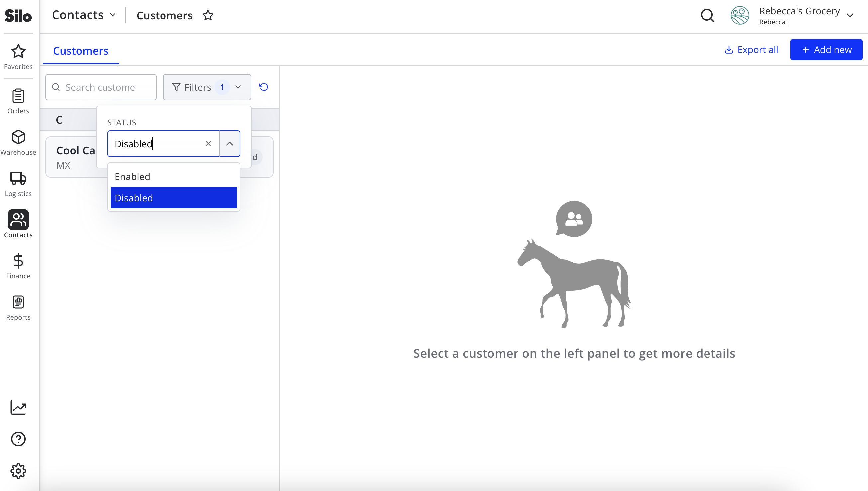Open Favorites in the sidebar
Viewport: 868px width, 491px height.
click(18, 57)
